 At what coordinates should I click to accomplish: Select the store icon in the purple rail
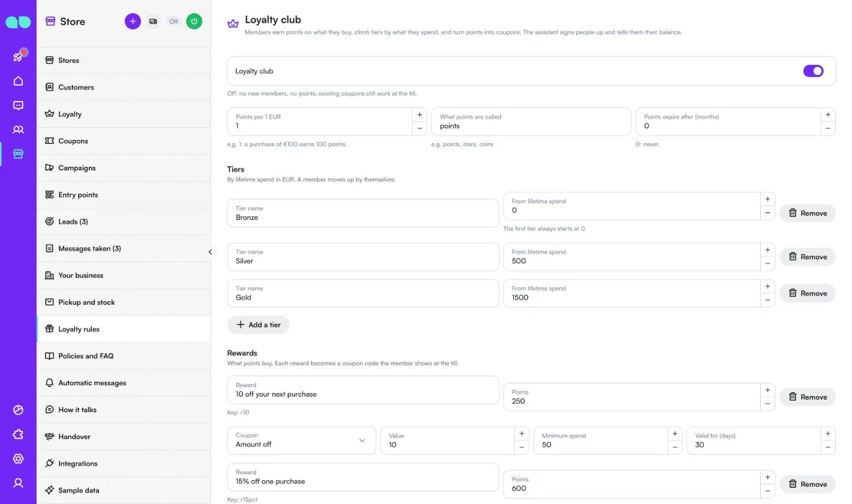[18, 154]
